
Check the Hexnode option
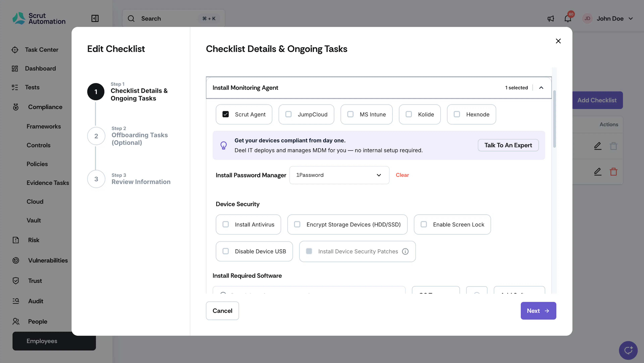[x=457, y=114]
